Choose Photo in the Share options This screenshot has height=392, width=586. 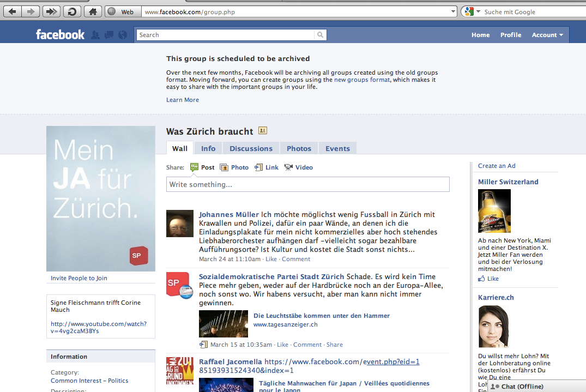pyautogui.click(x=234, y=167)
